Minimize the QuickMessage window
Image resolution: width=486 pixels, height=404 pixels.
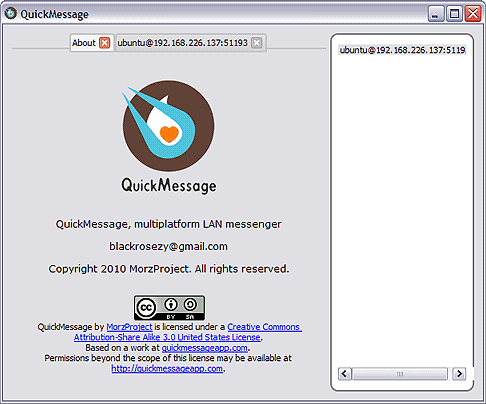(436, 14)
